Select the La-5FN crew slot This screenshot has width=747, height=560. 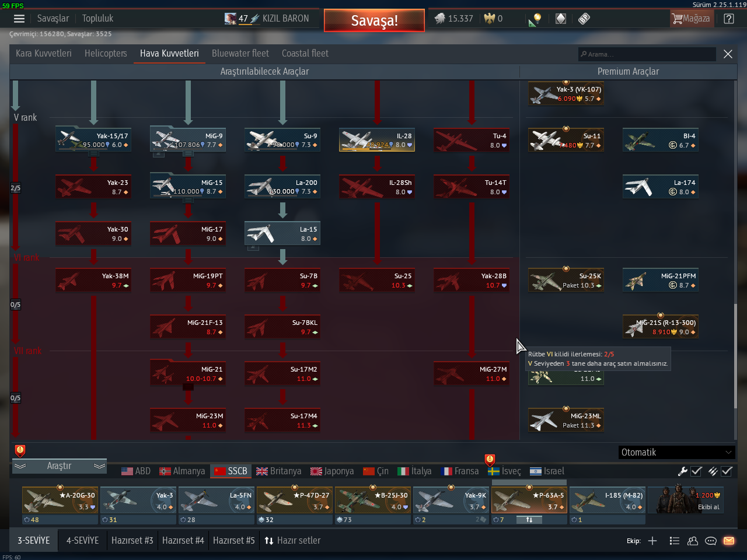[x=217, y=500]
